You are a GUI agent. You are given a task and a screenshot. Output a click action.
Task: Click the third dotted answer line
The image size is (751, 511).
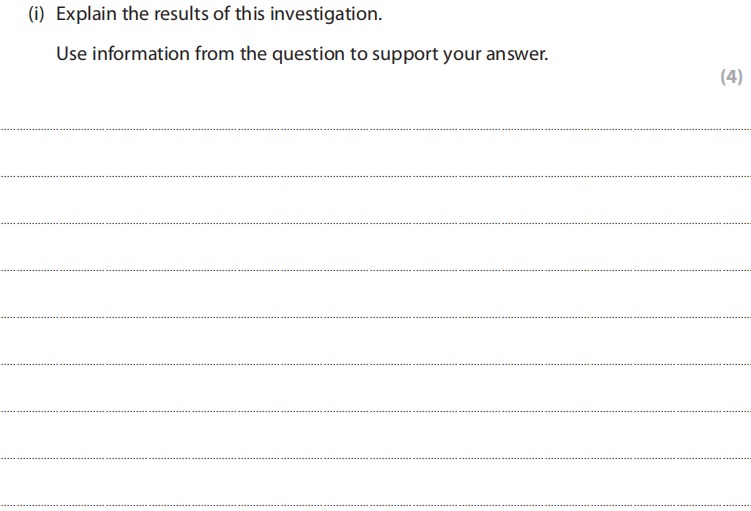(375, 223)
